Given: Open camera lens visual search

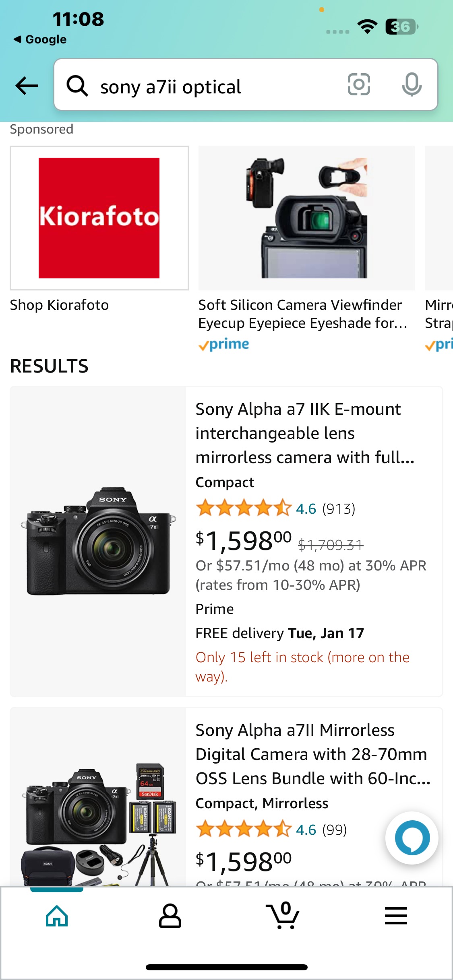Looking at the screenshot, I should point(358,84).
